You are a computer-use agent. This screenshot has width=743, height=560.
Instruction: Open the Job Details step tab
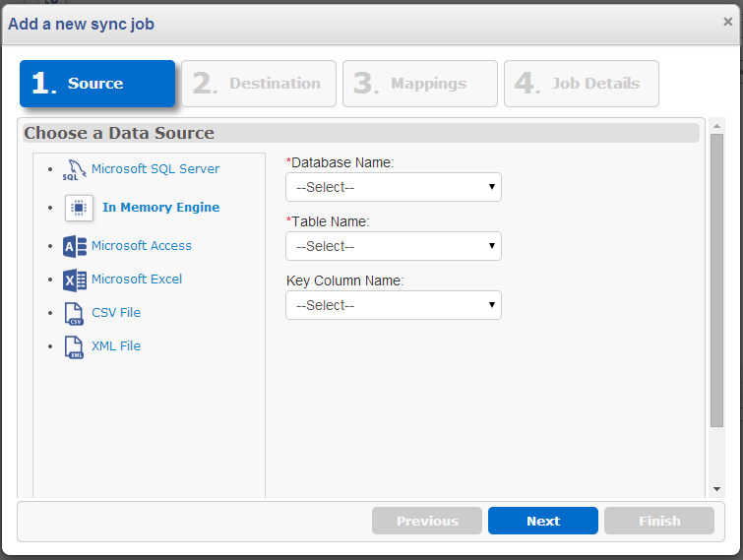tap(582, 84)
